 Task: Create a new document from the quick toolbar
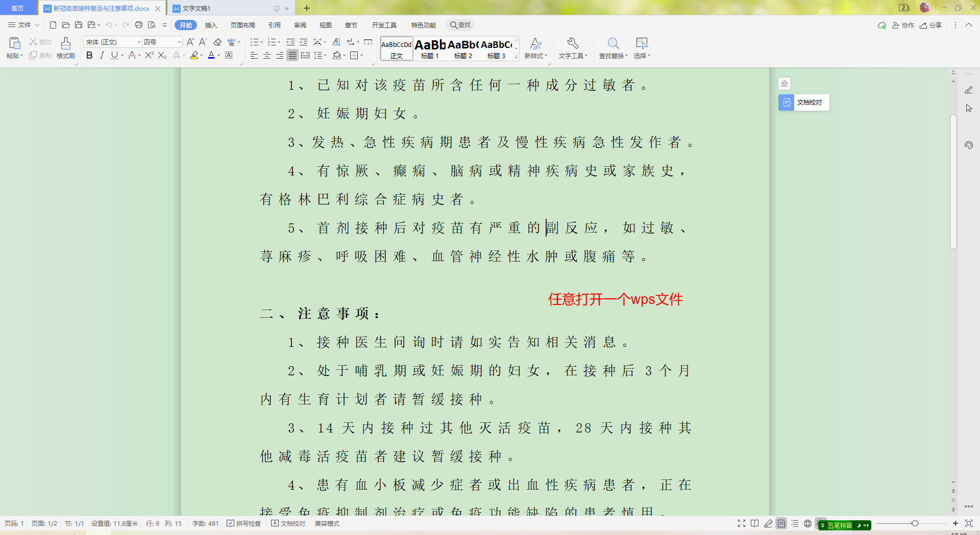point(53,25)
